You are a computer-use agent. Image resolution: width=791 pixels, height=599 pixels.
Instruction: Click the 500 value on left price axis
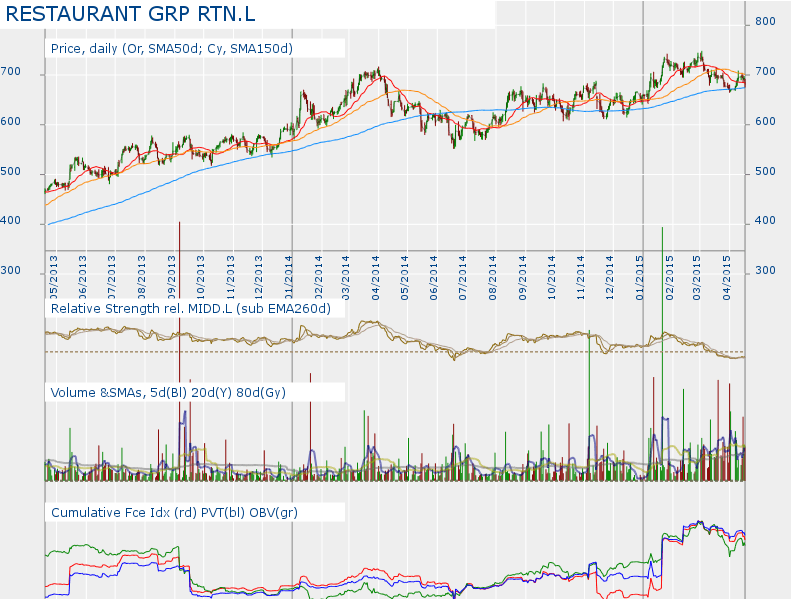[11, 172]
